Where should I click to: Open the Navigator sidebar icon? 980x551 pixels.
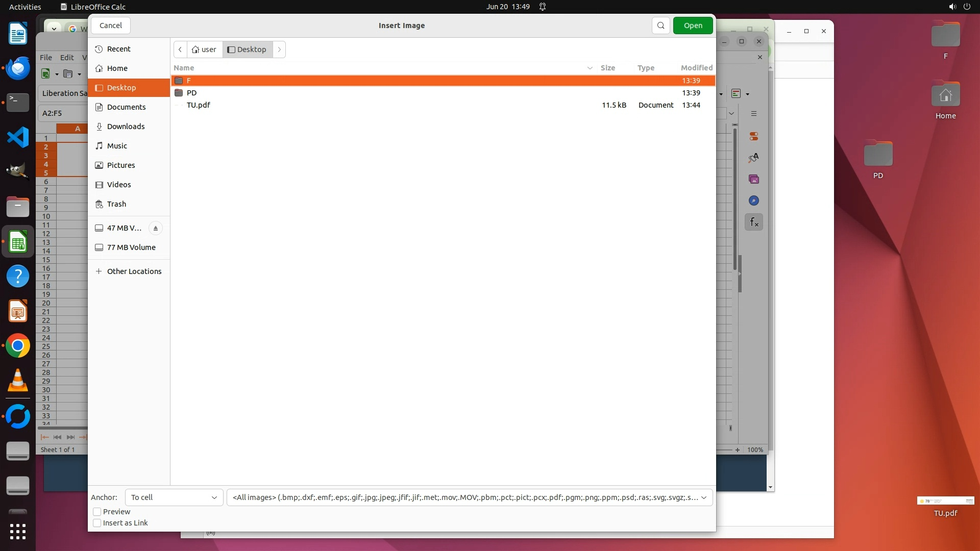click(x=754, y=201)
